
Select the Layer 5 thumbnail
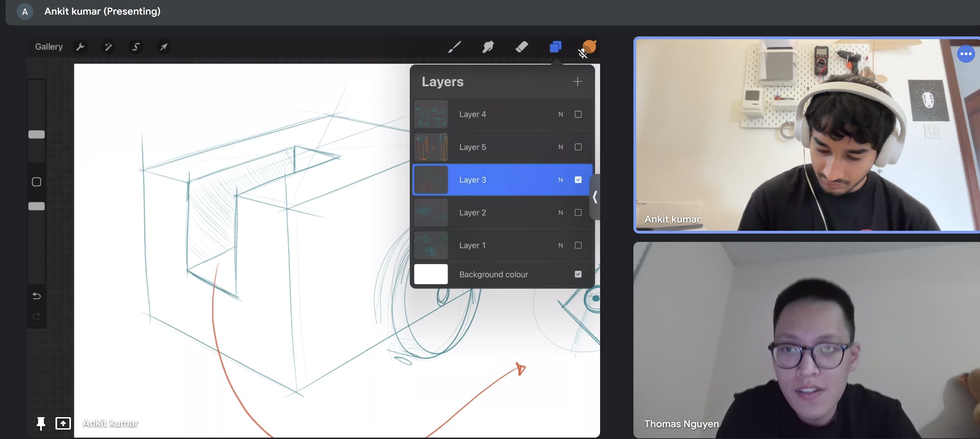click(x=431, y=147)
